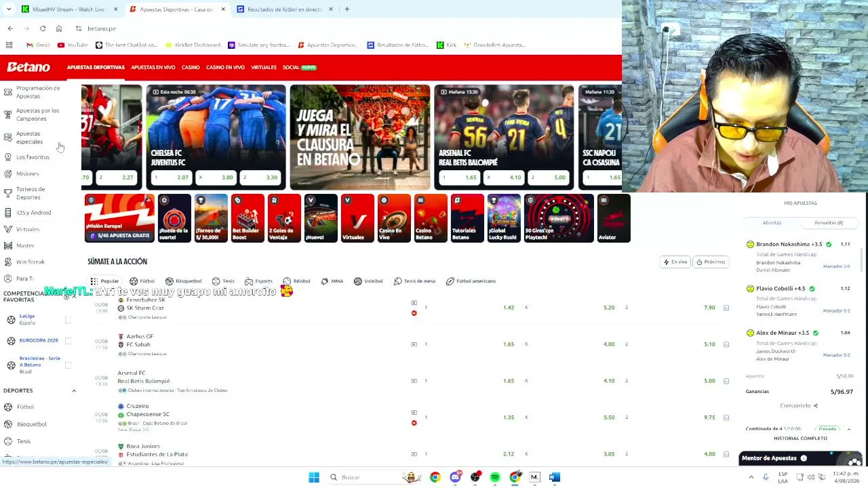Viewport: 868px width, 488px height.
Task: Open the Casino menu item
Action: [x=191, y=67]
